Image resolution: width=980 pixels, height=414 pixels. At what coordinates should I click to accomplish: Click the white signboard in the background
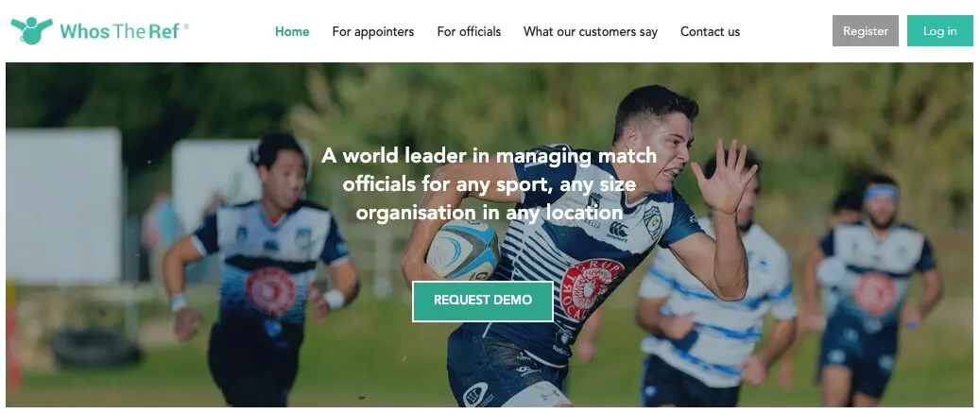63,206
